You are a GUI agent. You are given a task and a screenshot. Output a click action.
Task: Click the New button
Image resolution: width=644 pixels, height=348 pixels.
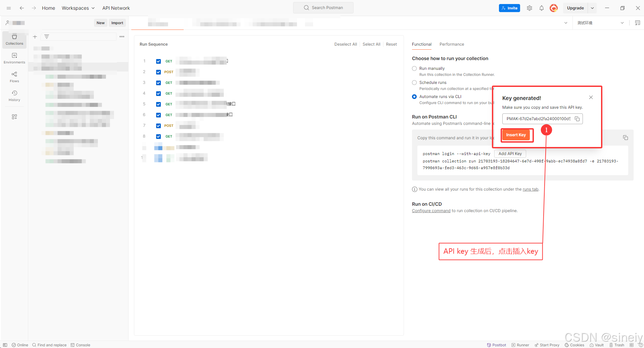click(101, 23)
